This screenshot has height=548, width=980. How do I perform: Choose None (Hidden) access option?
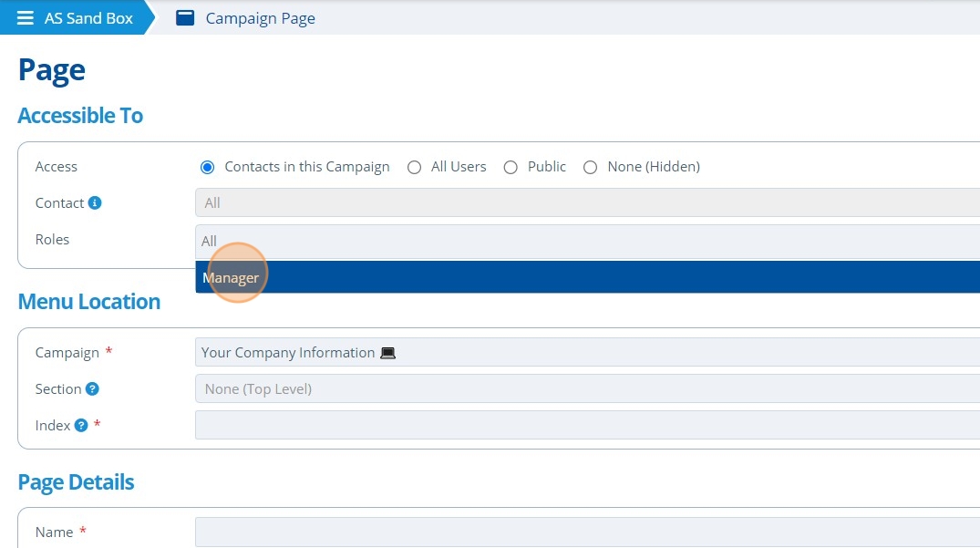click(x=590, y=168)
